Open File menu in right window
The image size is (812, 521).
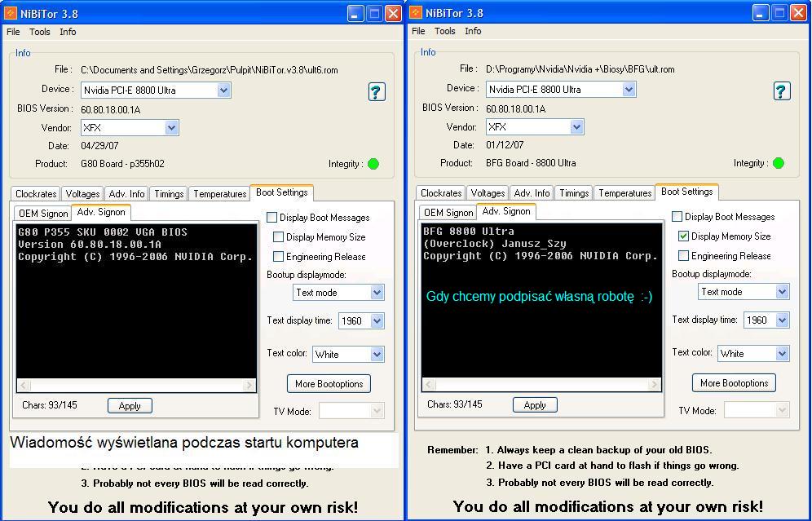pos(418,31)
